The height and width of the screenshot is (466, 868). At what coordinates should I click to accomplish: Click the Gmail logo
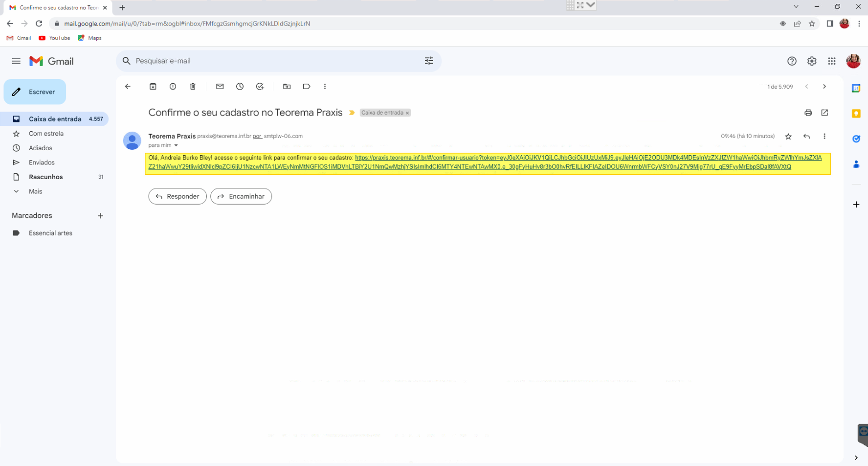51,61
